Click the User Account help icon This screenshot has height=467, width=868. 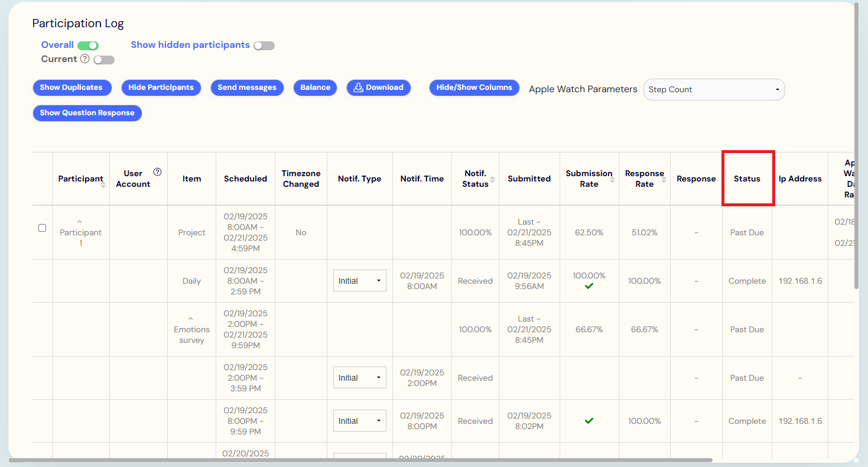157,172
